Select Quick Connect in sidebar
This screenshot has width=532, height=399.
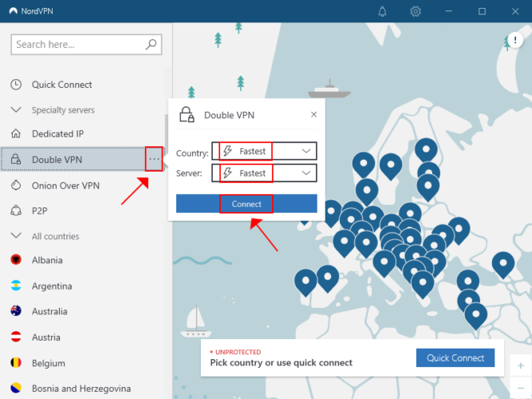pyautogui.click(x=61, y=85)
